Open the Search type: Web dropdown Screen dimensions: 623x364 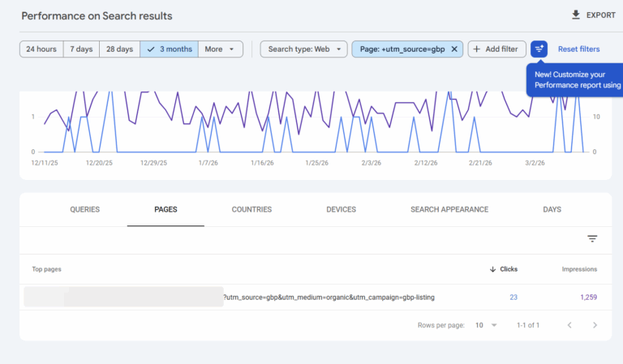point(303,49)
